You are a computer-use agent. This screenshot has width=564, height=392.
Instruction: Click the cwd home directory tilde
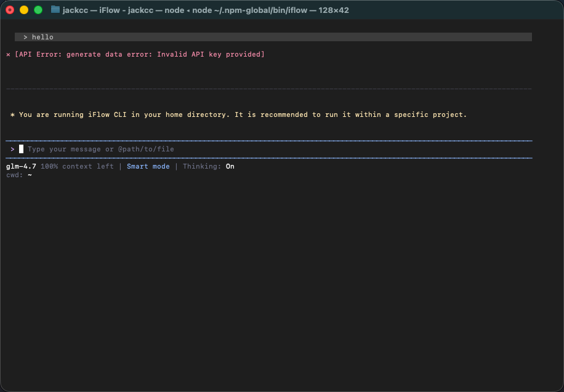pos(30,175)
